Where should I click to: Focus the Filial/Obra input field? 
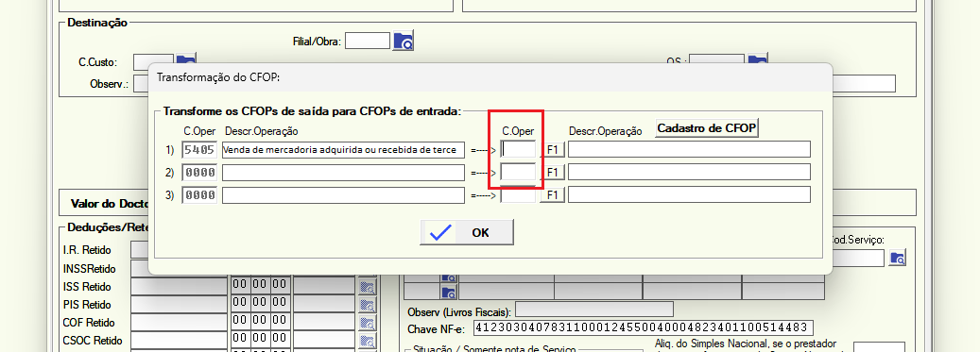tap(368, 42)
